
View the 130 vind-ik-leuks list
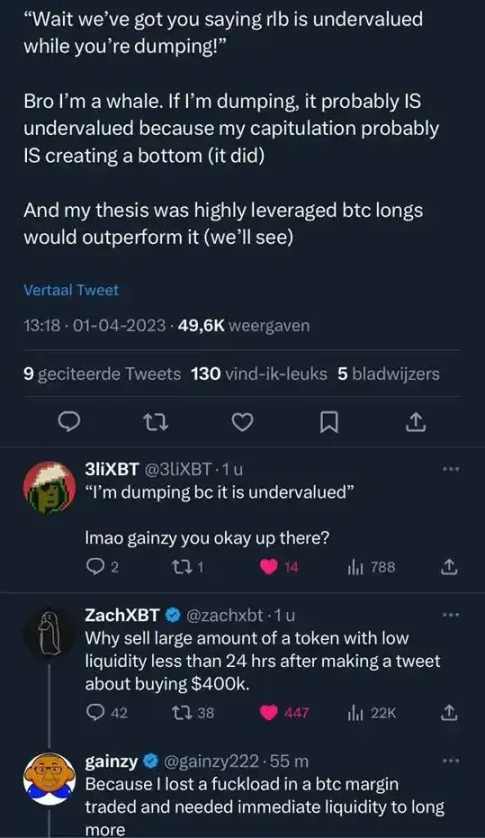(259, 374)
